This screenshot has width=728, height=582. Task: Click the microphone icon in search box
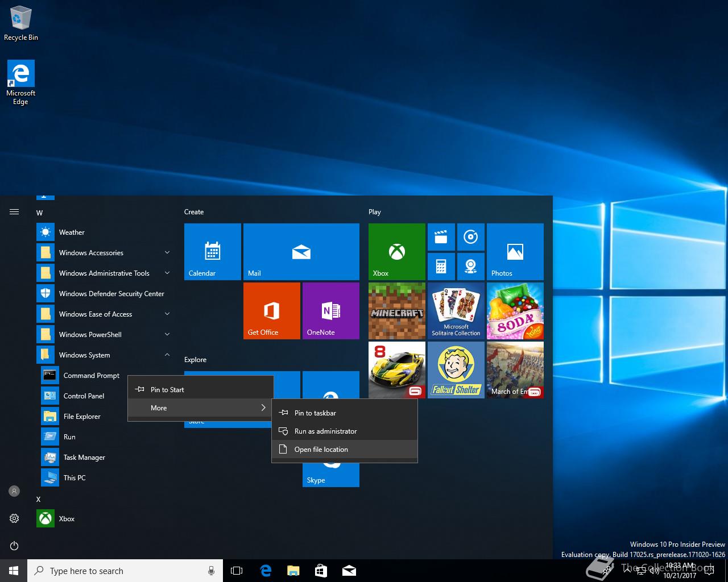tap(211, 571)
